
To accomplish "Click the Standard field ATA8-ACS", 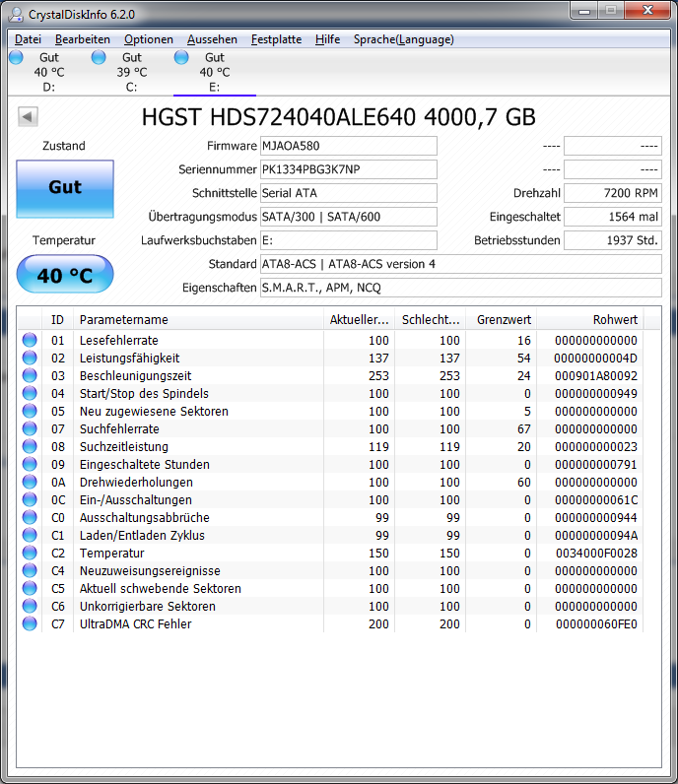I will tap(461, 264).
